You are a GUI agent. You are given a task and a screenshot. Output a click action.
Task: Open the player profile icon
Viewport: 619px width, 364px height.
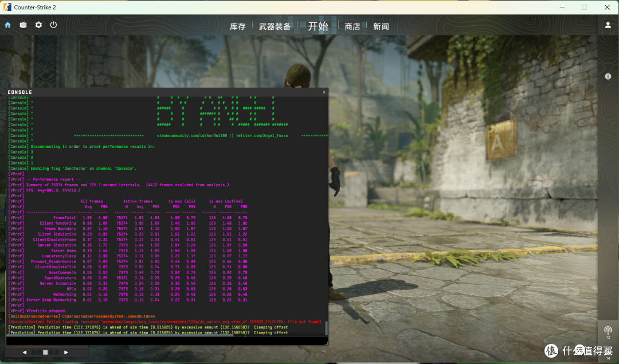pos(608,25)
